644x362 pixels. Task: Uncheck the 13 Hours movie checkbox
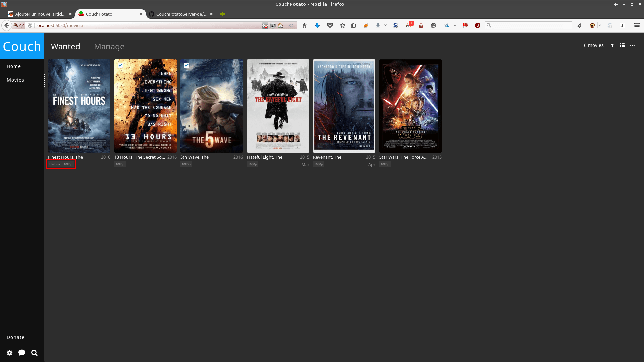pos(120,65)
